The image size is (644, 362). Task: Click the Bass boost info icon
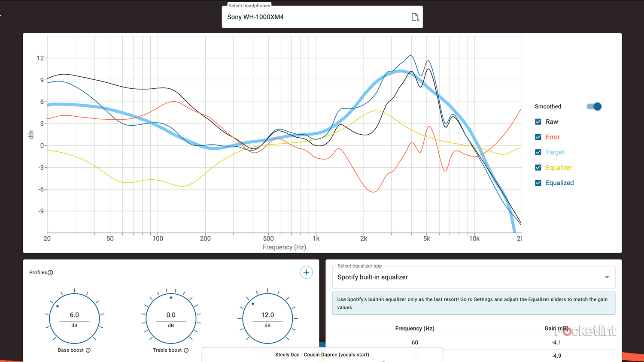tap(88, 350)
